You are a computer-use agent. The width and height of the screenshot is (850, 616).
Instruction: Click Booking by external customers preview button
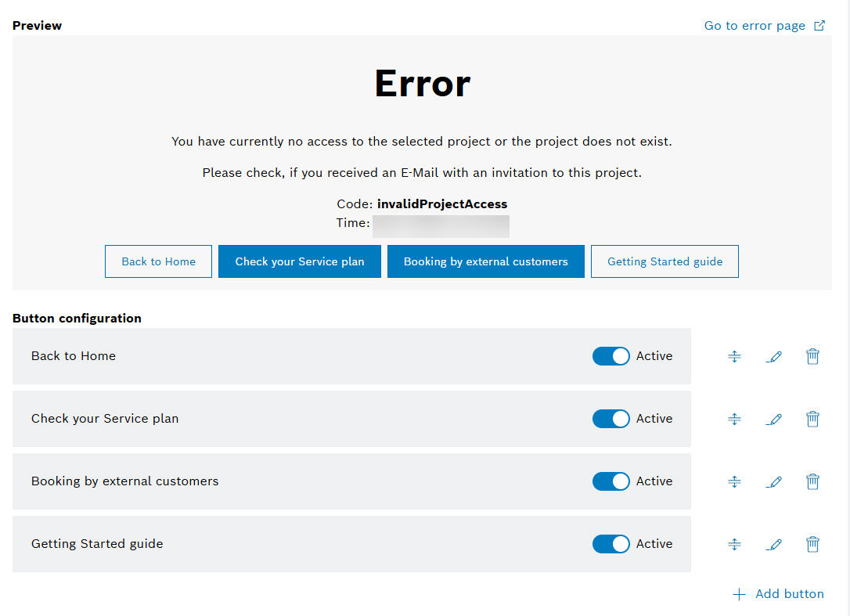click(485, 262)
